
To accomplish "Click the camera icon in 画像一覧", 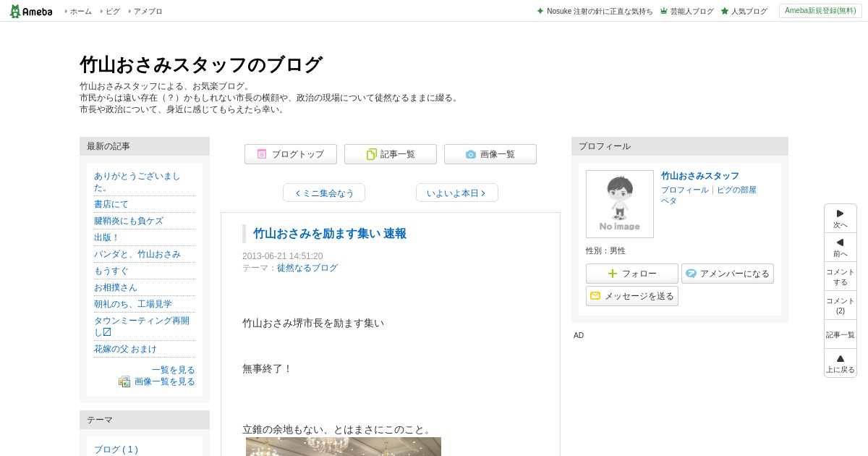I will (x=471, y=154).
